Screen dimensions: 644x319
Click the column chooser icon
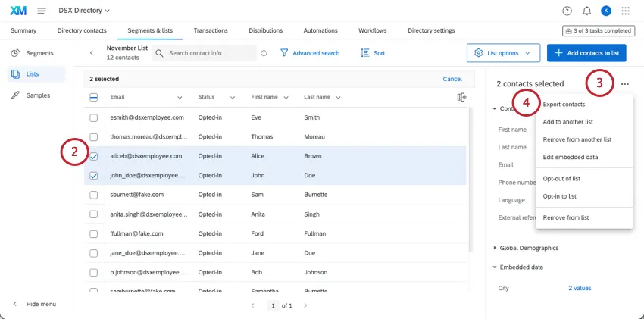coord(461,97)
